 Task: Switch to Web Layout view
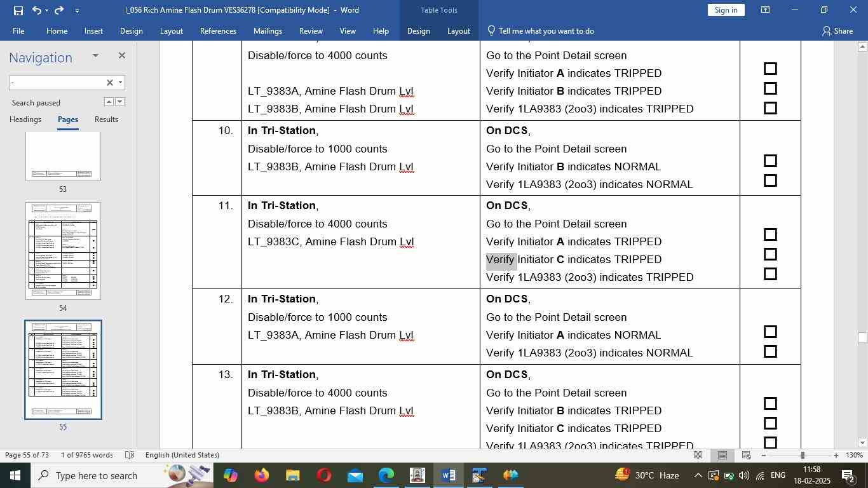[747, 455]
